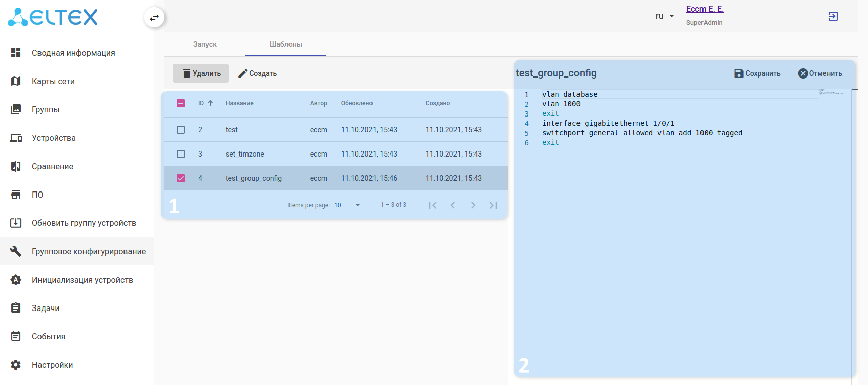
Task: Go to previous page of templates
Action: (x=453, y=205)
